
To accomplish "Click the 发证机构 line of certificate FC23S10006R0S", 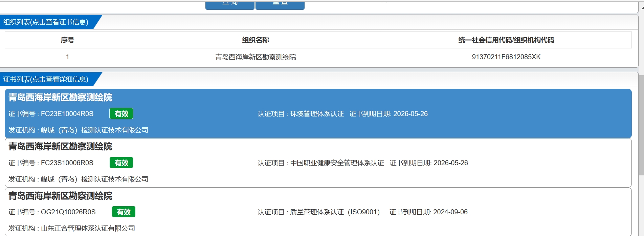I will [79, 179].
